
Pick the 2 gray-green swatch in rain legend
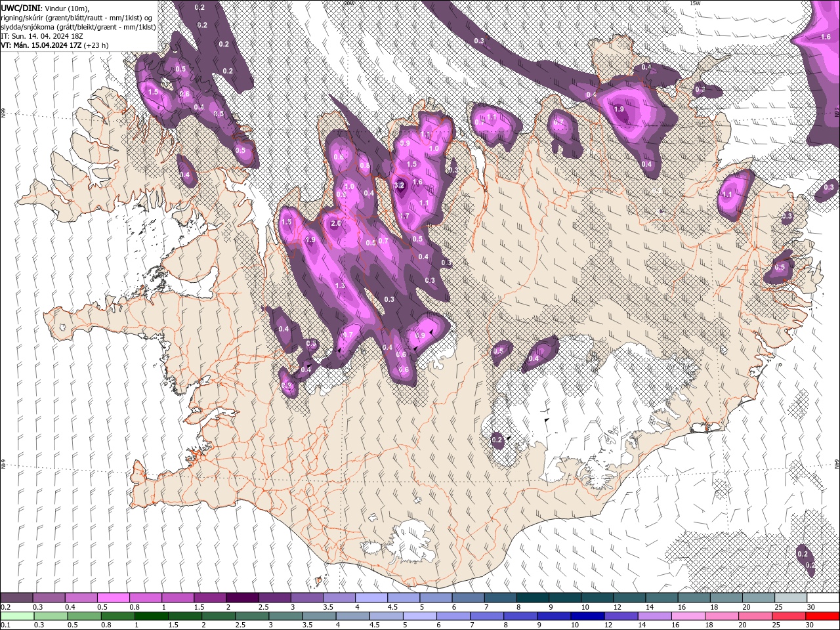click(219, 616)
